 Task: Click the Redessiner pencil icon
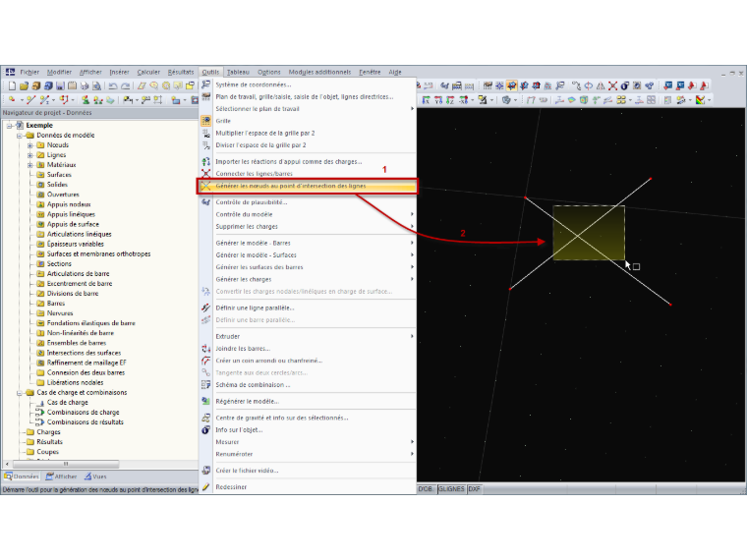pyautogui.click(x=205, y=487)
